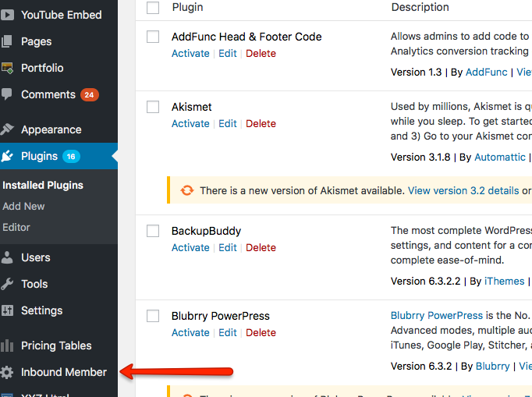
Task: Click the Plugins plug icon in sidebar
Action: [x=8, y=156]
